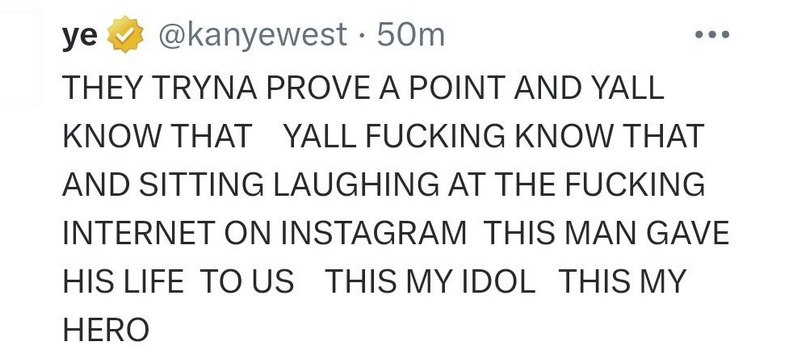This screenshot has width=785, height=361.
Task: Click the phrase HIS LIFE
Action: click(x=123, y=282)
